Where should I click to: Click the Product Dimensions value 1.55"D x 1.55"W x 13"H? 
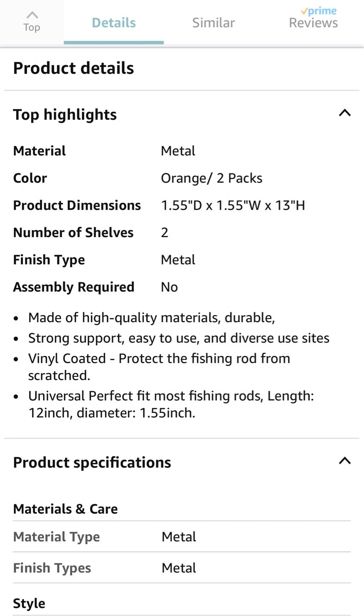tap(233, 206)
